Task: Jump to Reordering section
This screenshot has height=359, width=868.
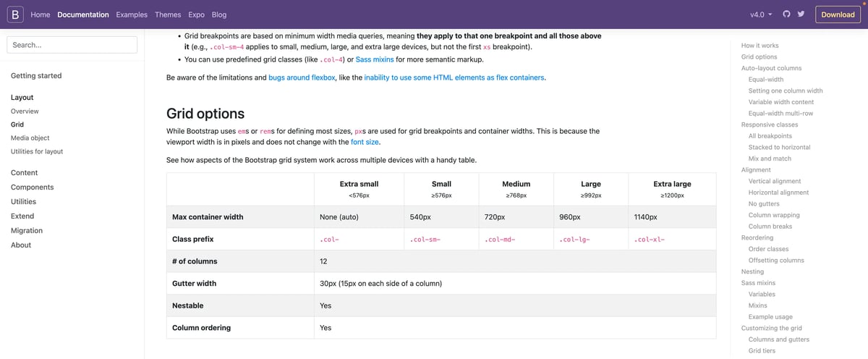Action: pos(757,237)
